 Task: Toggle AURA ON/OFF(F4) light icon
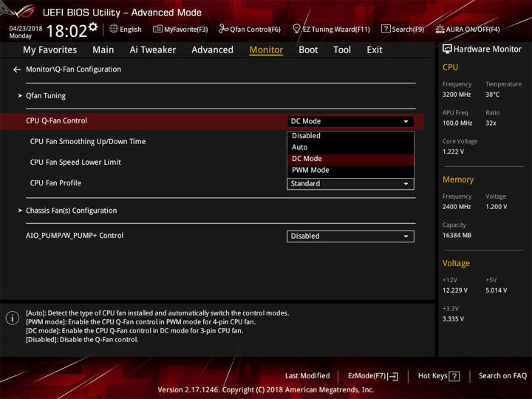[x=440, y=29]
